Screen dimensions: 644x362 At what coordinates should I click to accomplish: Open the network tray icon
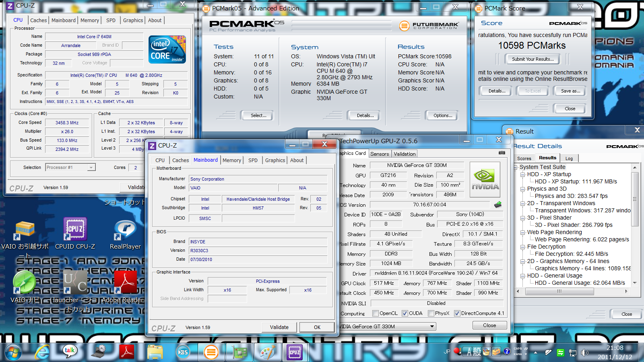click(573, 353)
